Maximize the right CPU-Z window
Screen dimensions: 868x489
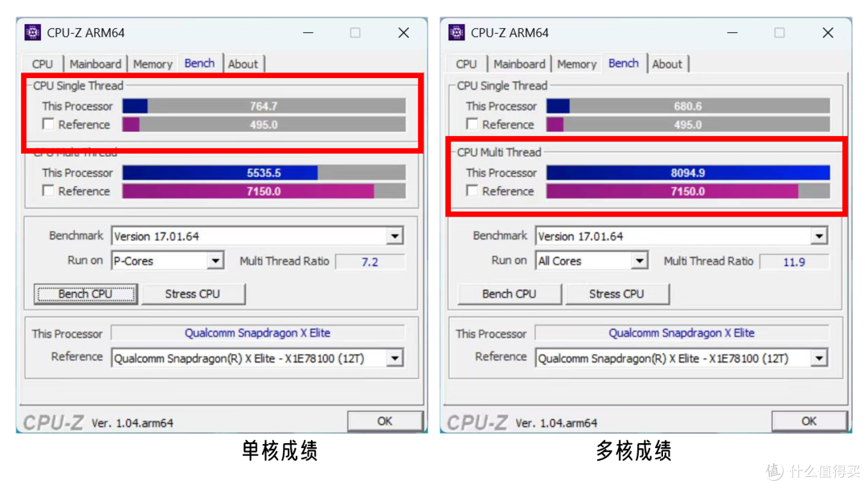pos(780,33)
